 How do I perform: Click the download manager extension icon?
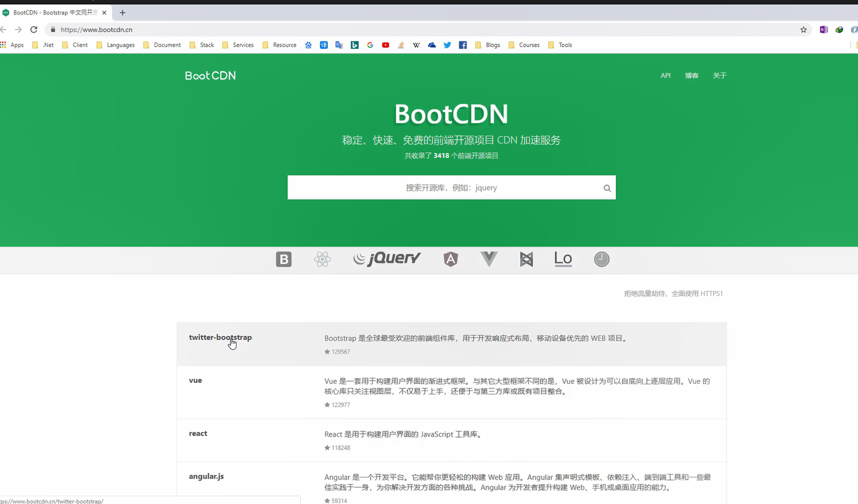click(839, 29)
